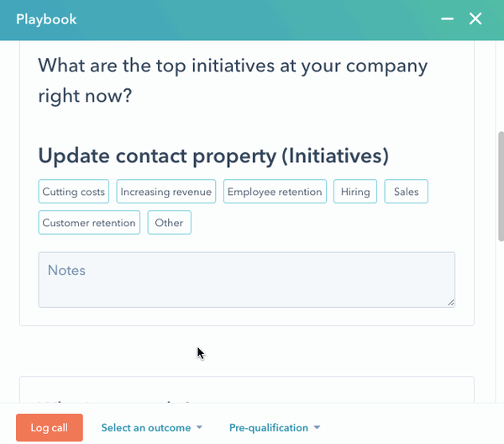Pick the Other initiative chip
504x444 pixels.
point(169,223)
